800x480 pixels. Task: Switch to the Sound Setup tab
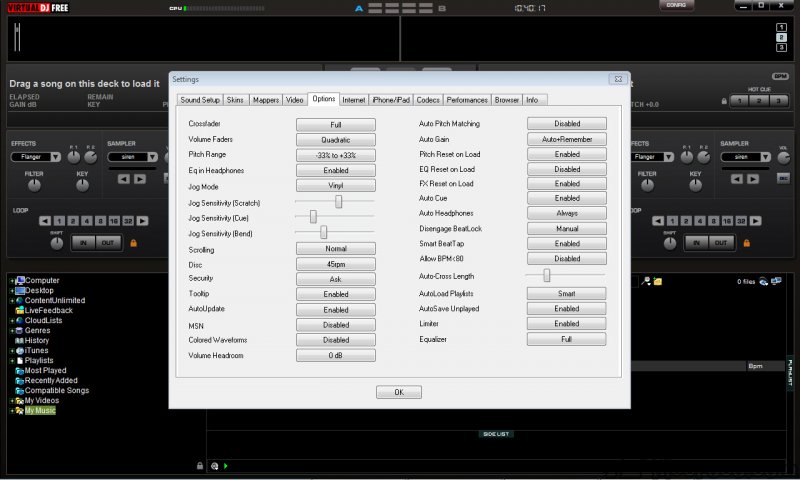pos(199,100)
